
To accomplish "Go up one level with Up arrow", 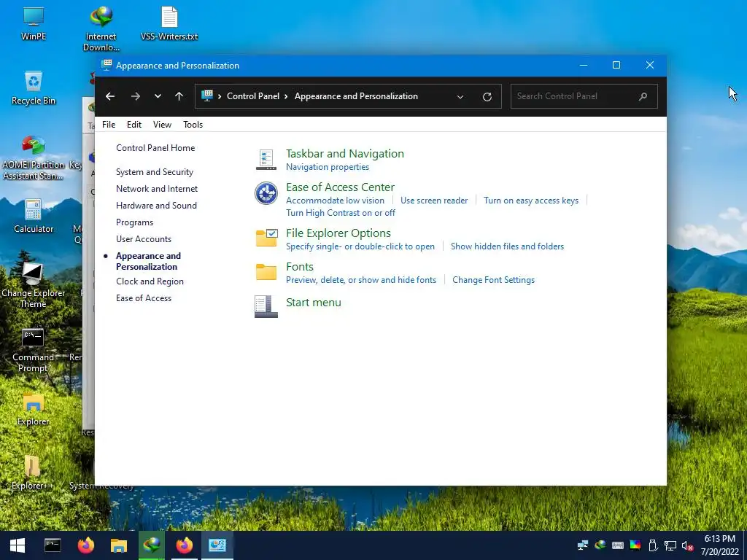I will coord(179,97).
